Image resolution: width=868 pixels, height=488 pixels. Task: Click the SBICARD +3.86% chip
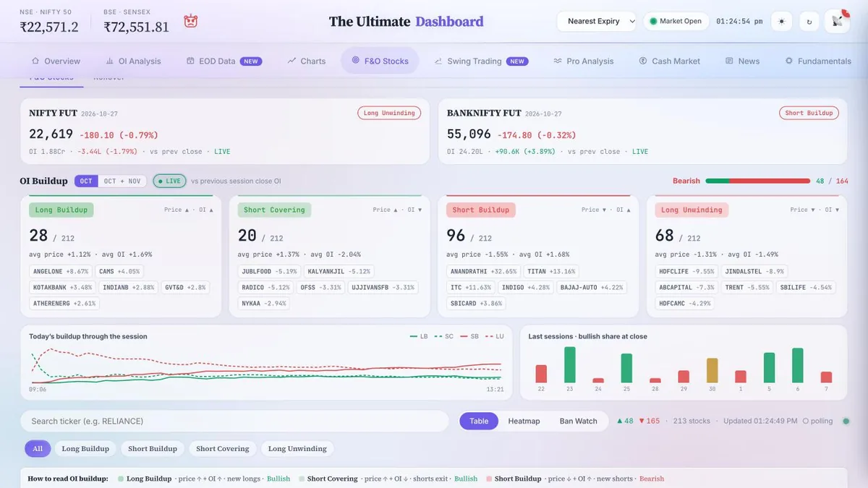pyautogui.click(x=477, y=303)
